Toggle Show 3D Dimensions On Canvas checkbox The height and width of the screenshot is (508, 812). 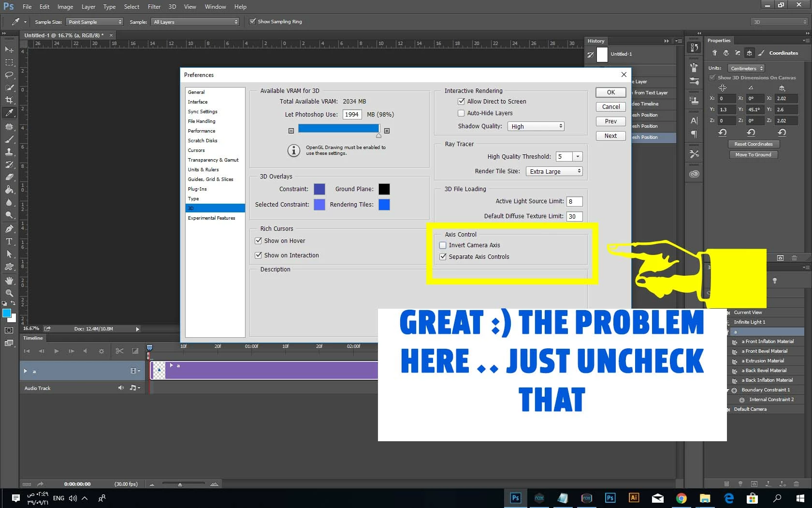click(x=712, y=77)
